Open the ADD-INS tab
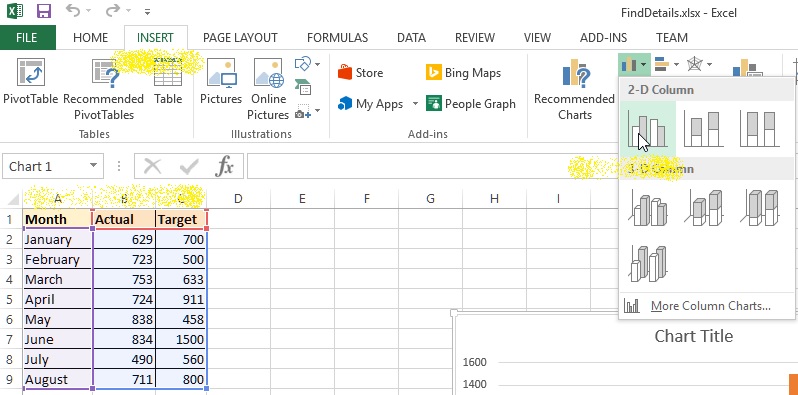The height and width of the screenshot is (395, 798). (604, 38)
